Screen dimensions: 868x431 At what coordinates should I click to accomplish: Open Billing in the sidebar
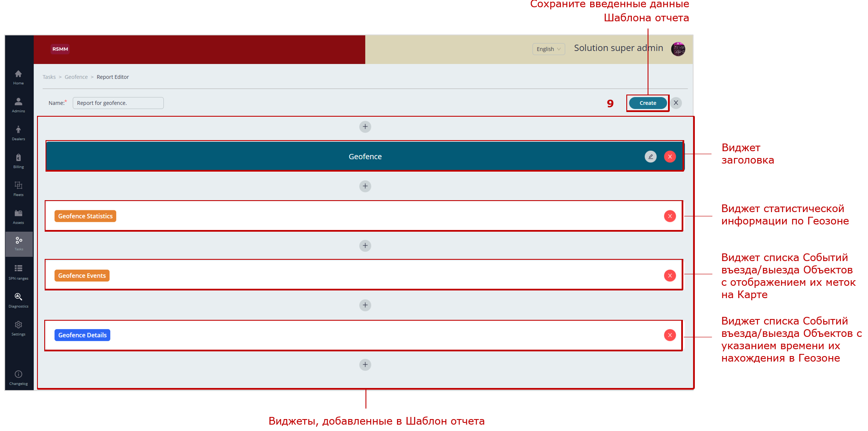[x=18, y=161]
